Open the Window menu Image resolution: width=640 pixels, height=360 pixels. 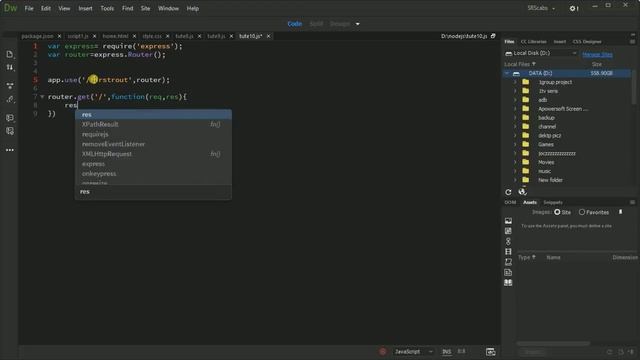click(168, 8)
